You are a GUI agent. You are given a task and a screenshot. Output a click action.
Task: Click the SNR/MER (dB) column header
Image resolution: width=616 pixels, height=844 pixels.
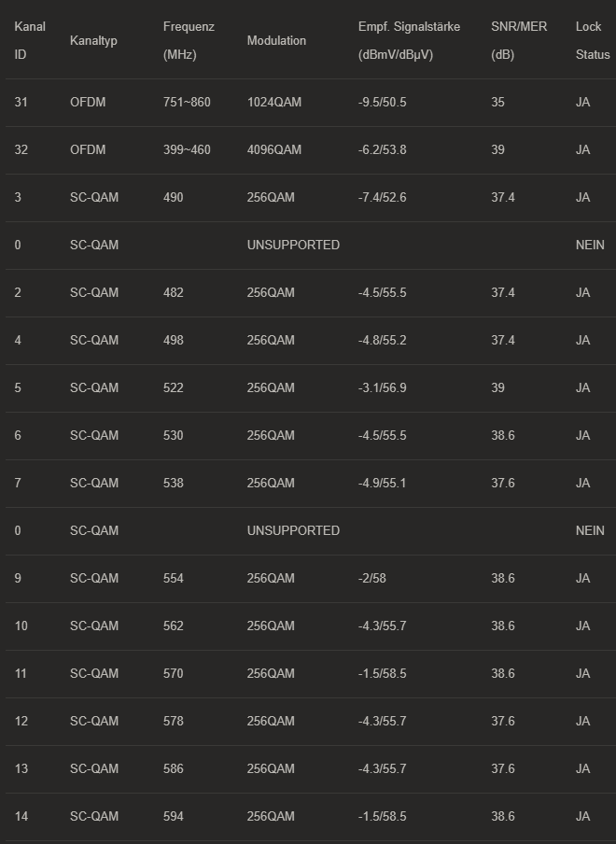coord(519,40)
